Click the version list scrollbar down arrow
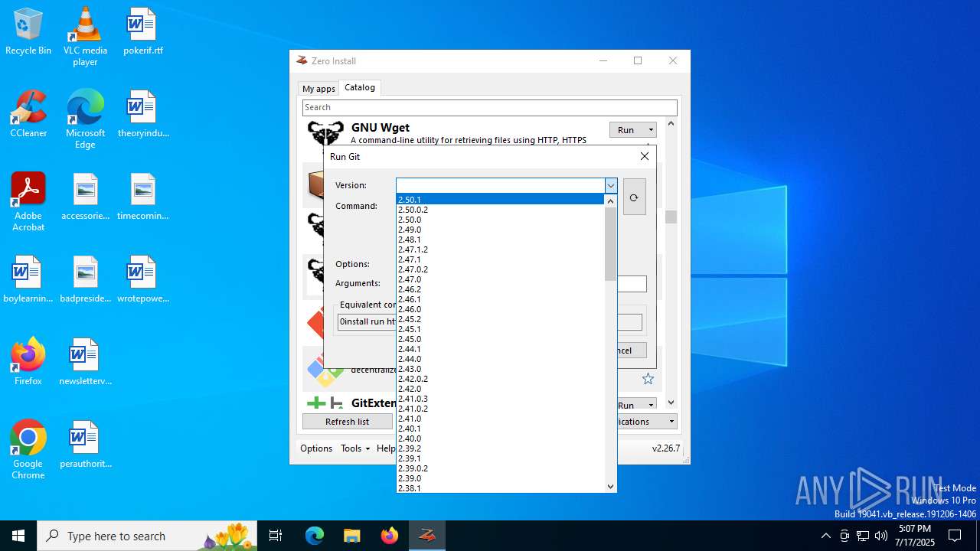Image resolution: width=980 pixels, height=551 pixels. (x=610, y=486)
